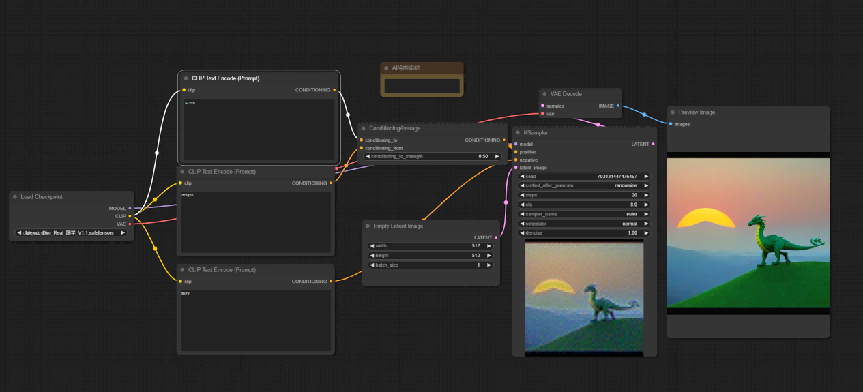The width and height of the screenshot is (863, 392).
Task: Collapse the KSampler node using its title dot
Action: click(518, 133)
